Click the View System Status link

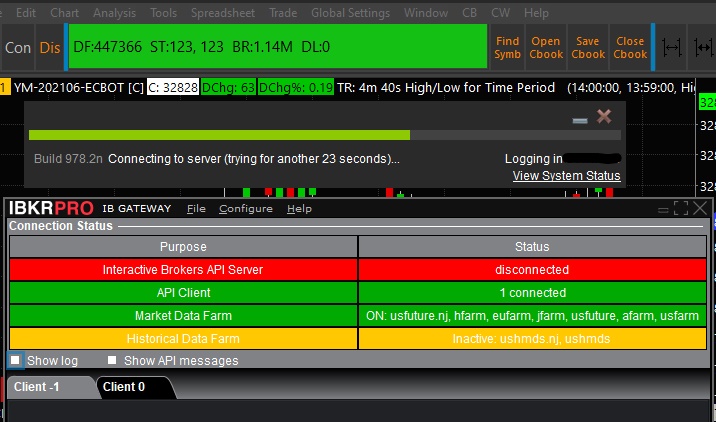coord(566,176)
